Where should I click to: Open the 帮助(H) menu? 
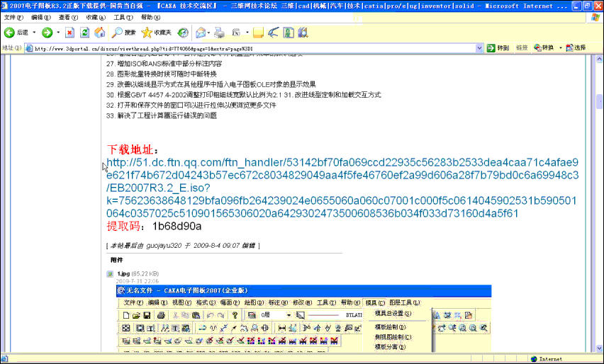[x=150, y=17]
